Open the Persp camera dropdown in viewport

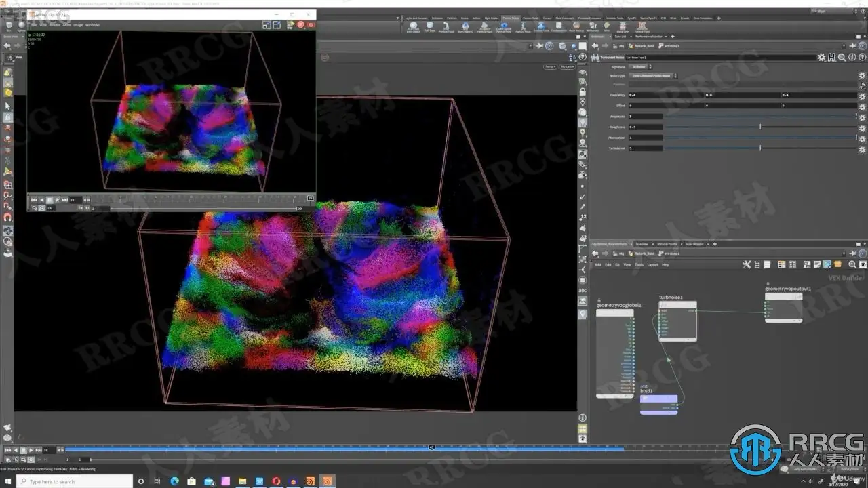point(549,66)
